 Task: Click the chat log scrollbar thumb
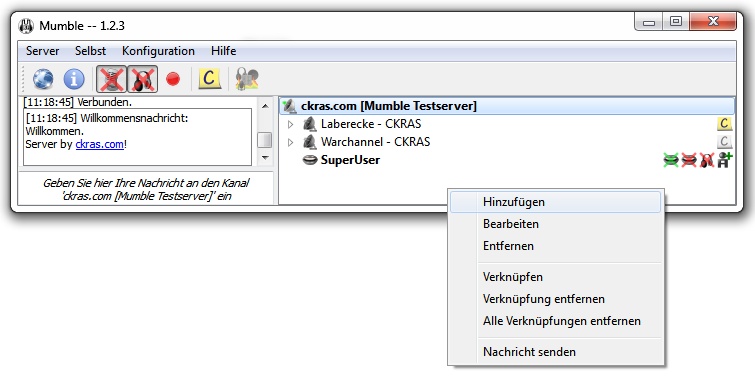tap(265, 140)
